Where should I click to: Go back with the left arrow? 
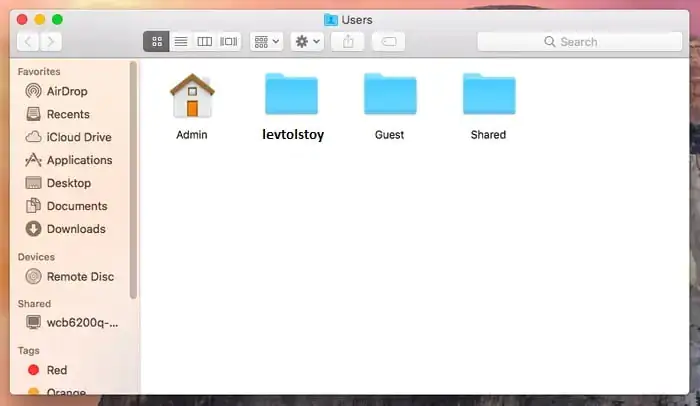click(28, 42)
